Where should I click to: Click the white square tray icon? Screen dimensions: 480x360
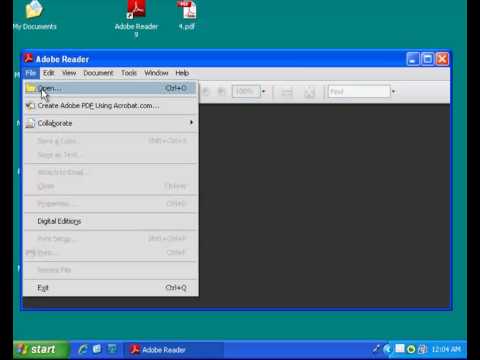tap(400, 349)
